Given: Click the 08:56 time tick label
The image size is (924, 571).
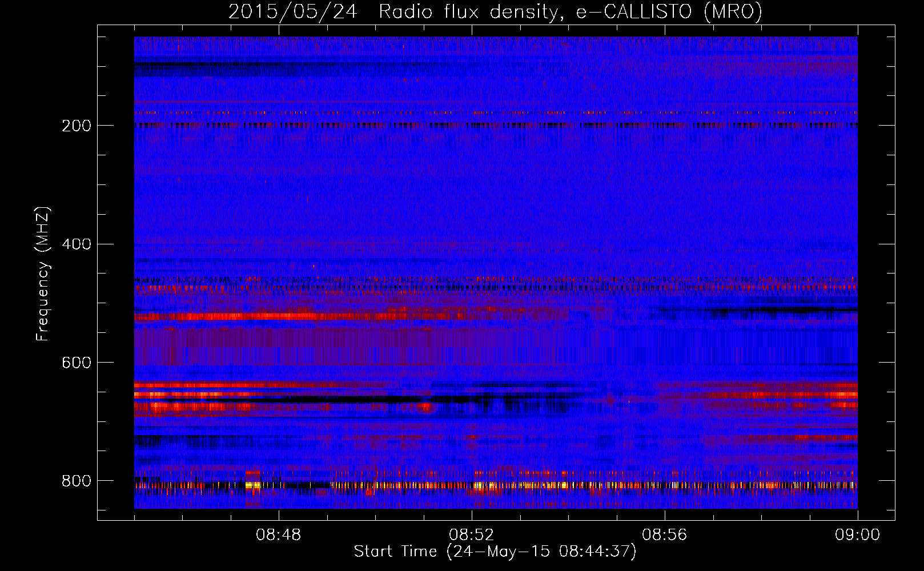Looking at the screenshot, I should coord(665,535).
